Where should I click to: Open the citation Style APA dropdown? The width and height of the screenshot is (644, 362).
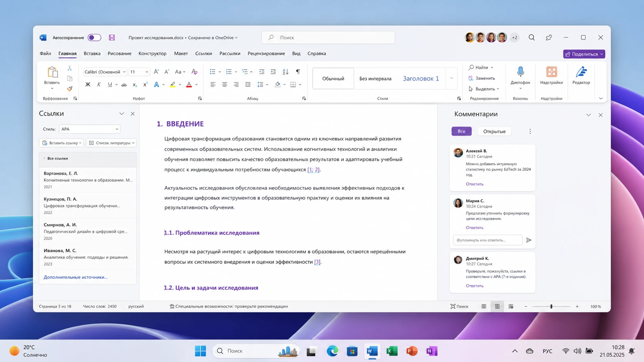(x=89, y=129)
